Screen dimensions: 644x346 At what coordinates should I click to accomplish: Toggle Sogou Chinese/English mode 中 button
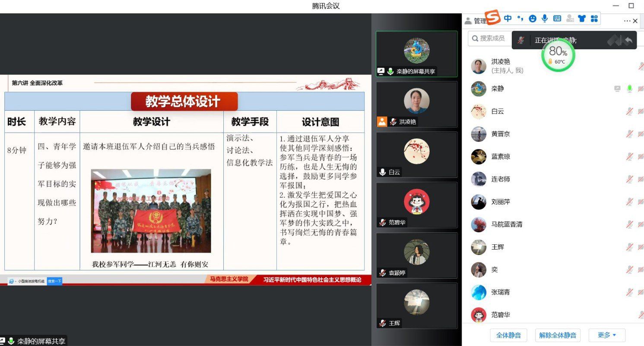pos(508,18)
